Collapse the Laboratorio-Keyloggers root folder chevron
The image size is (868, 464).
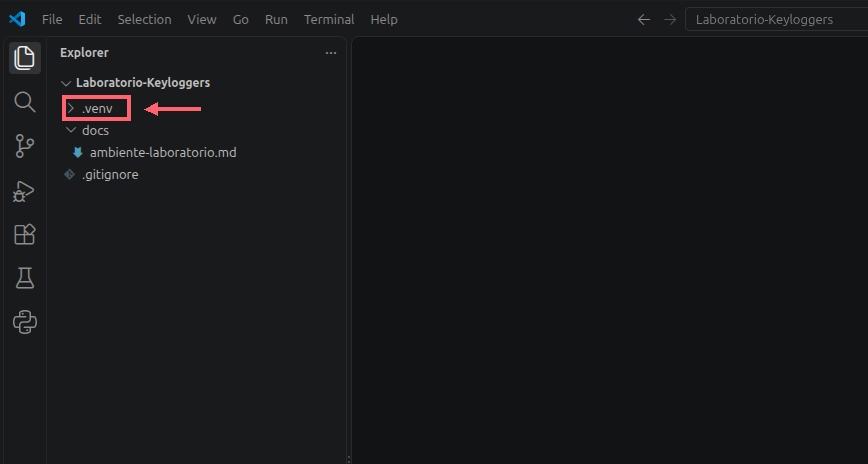coord(66,83)
